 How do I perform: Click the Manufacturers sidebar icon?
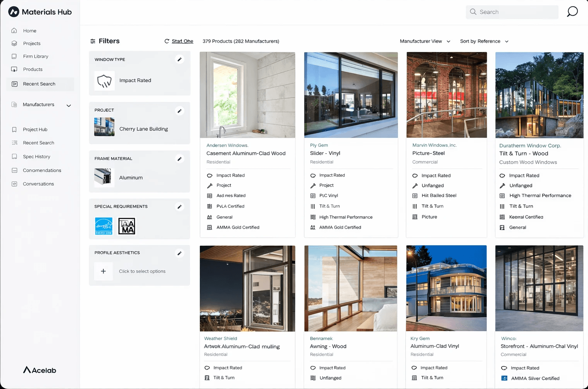coord(14,104)
